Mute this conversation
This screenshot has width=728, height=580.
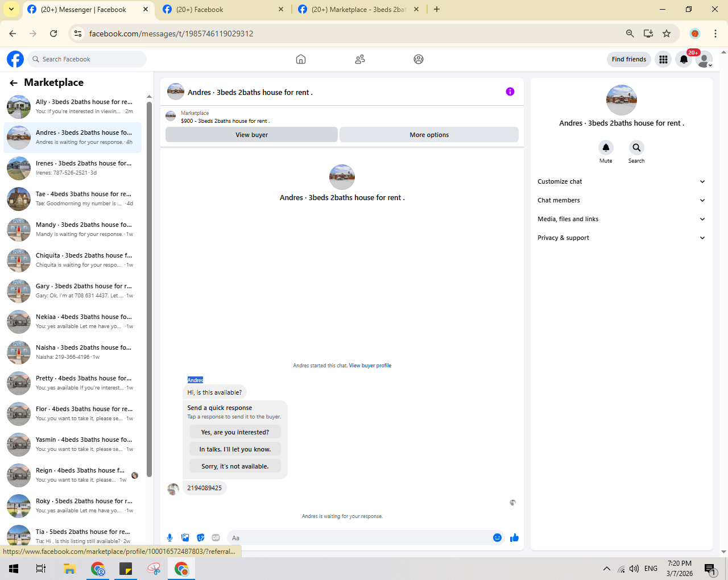point(606,148)
